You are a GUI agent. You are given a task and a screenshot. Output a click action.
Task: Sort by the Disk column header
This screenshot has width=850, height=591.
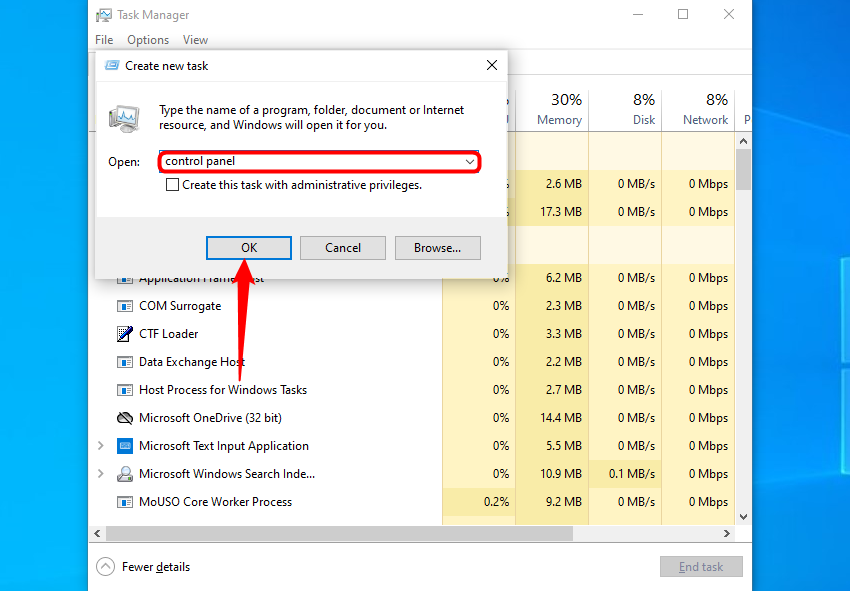[x=626, y=110]
